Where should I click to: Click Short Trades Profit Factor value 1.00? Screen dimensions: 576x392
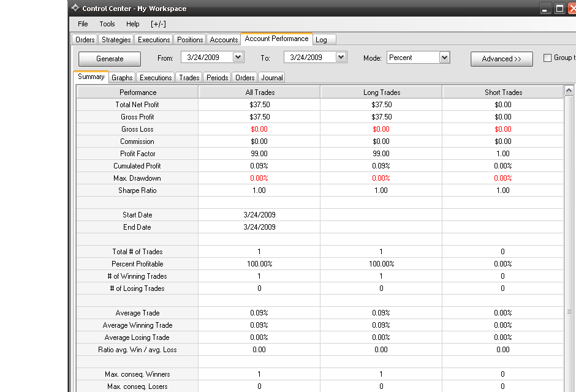503,153
